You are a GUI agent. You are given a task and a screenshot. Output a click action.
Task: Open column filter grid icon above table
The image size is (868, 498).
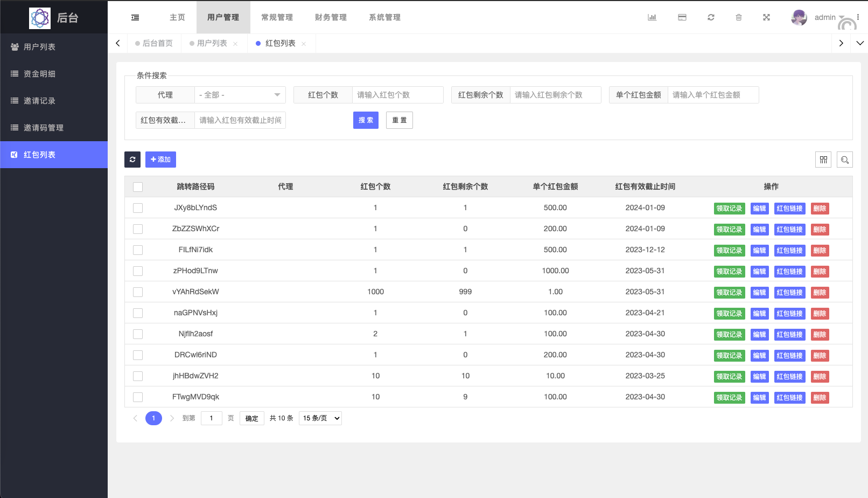(x=823, y=160)
